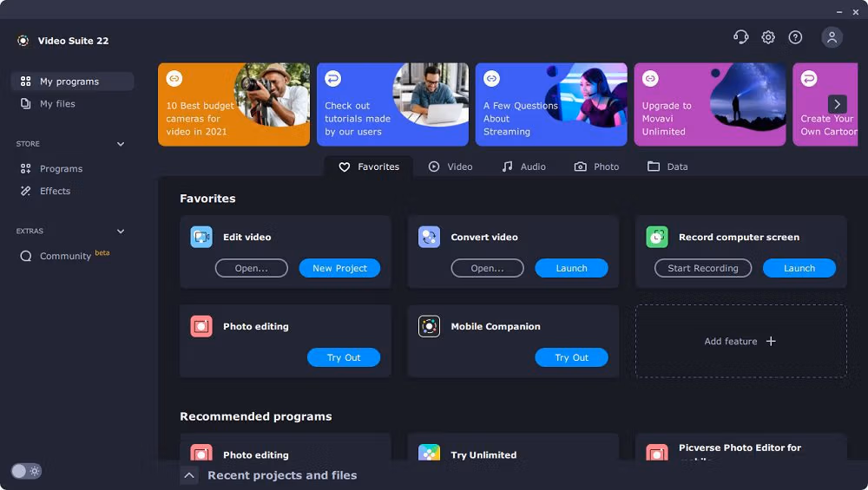The height and width of the screenshot is (490, 868).
Task: Toggle the light/dark theme switch
Action: point(26,471)
